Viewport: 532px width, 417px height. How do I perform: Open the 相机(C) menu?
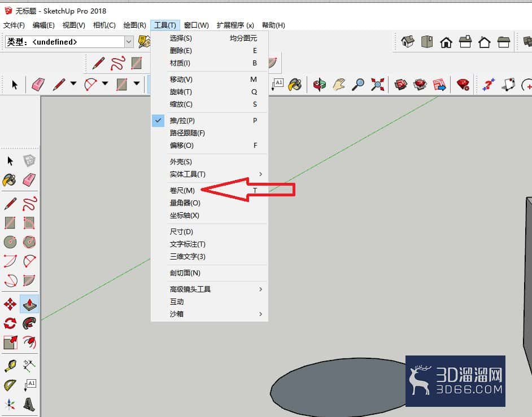tap(104, 25)
